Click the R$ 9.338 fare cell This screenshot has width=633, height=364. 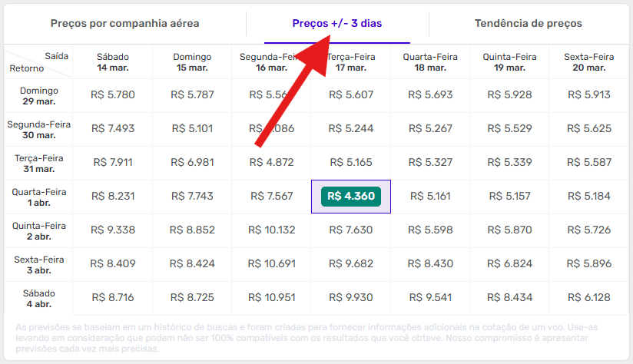point(113,230)
